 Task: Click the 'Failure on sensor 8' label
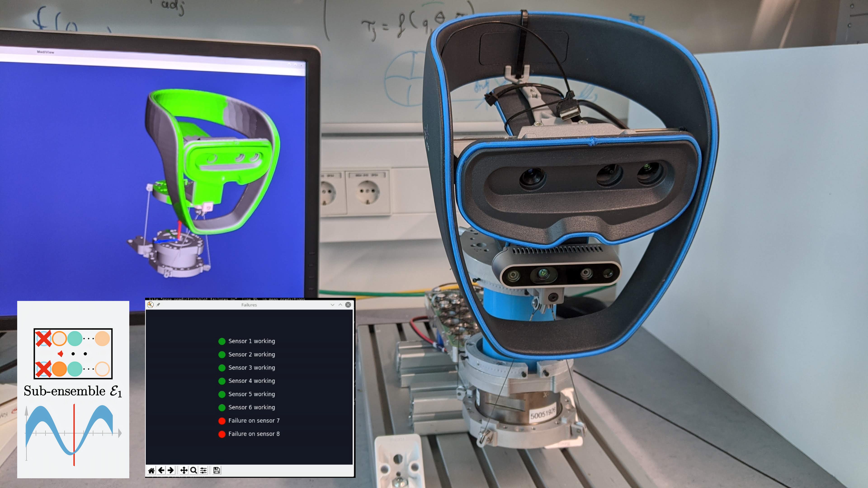click(254, 434)
